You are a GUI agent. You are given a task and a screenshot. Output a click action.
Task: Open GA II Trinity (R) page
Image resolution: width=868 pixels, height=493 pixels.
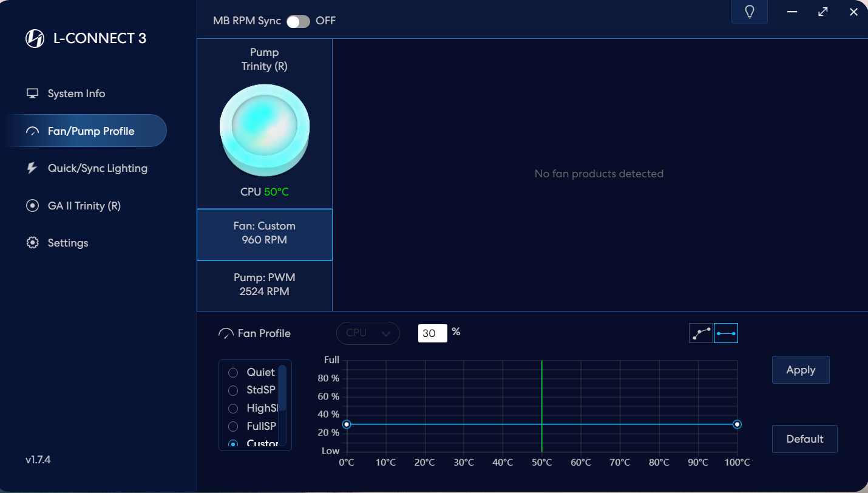[85, 206]
